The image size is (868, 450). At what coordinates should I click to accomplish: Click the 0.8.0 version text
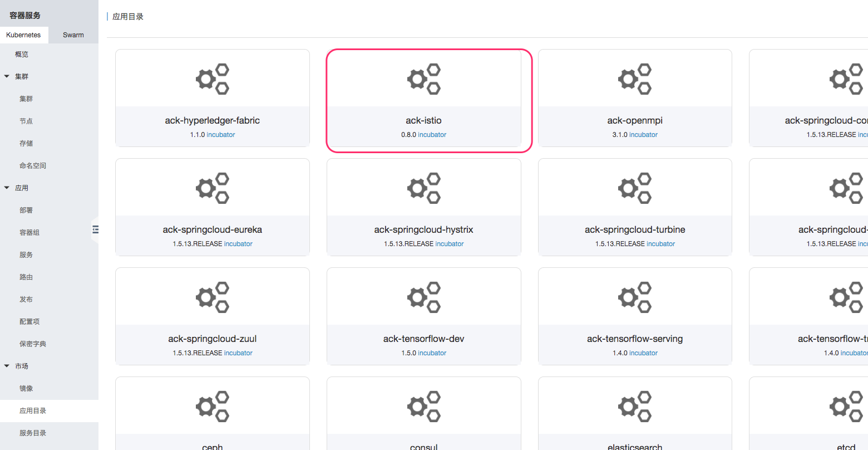[409, 135]
